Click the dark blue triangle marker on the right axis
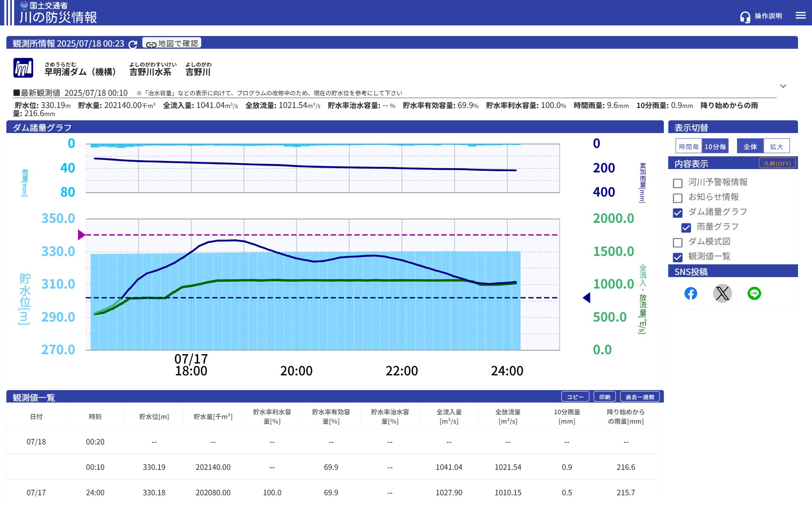This screenshot has height=505, width=812. (587, 298)
